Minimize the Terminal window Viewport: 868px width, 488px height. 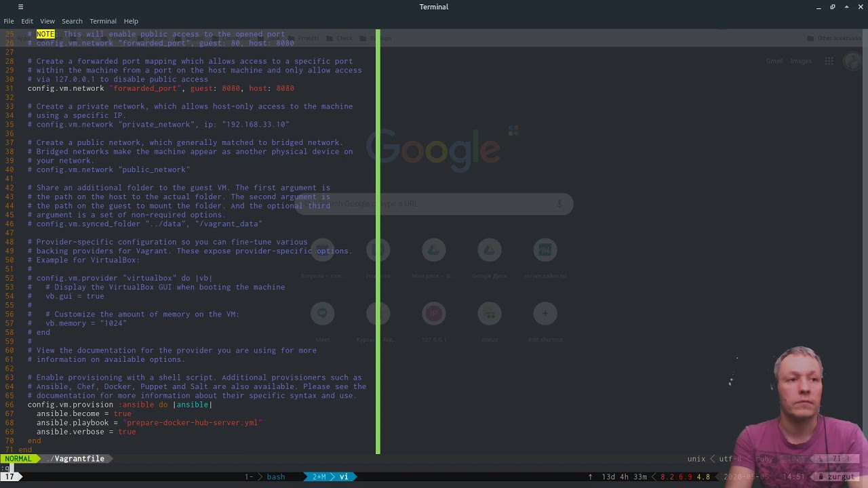click(x=819, y=7)
